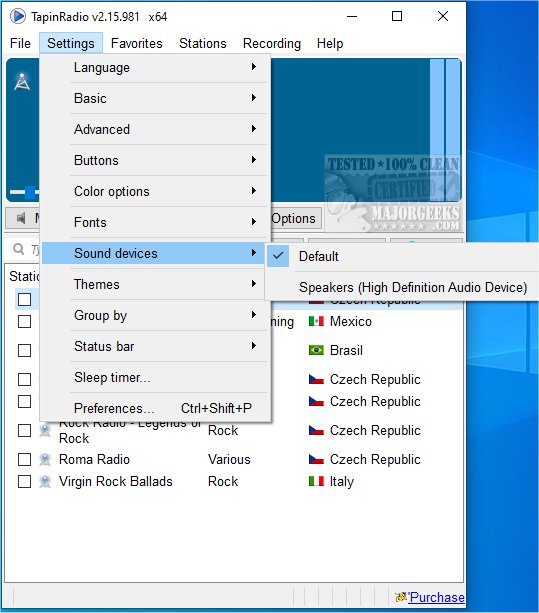Expand the Language submenu
The height and width of the screenshot is (613, 539).
pyautogui.click(x=155, y=67)
